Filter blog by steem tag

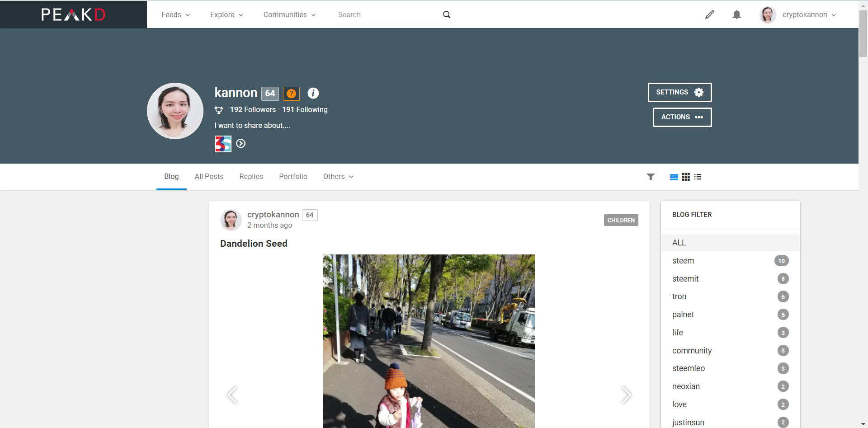(731, 261)
